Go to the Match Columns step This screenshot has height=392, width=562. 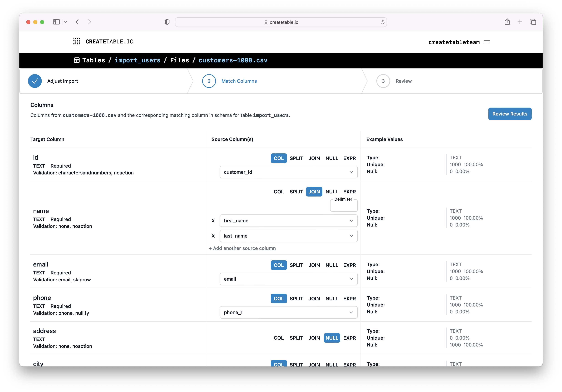[x=239, y=81]
